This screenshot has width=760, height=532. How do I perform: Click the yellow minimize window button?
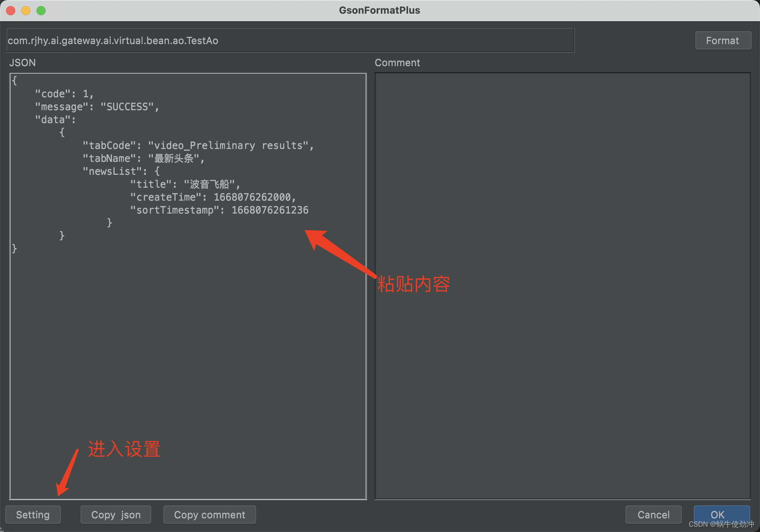[x=26, y=10]
